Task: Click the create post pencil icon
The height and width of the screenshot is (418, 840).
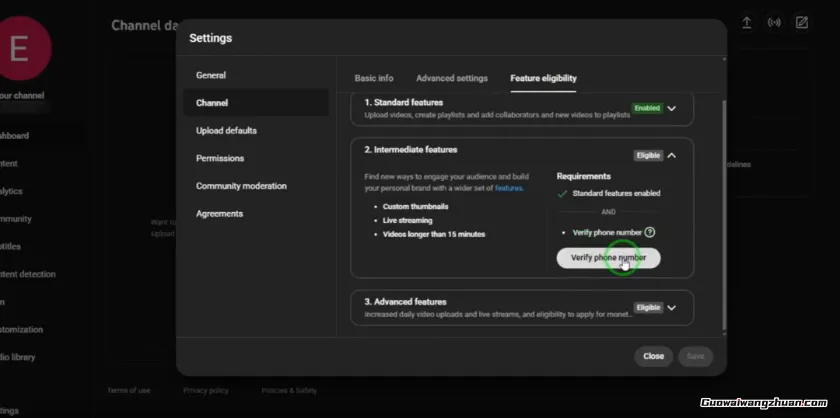Action: coord(802,23)
